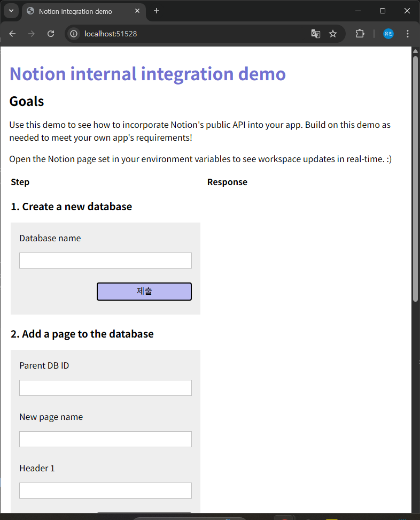Click '1. Create a new database' heading
Screen dimensions: 420x520
click(71, 207)
